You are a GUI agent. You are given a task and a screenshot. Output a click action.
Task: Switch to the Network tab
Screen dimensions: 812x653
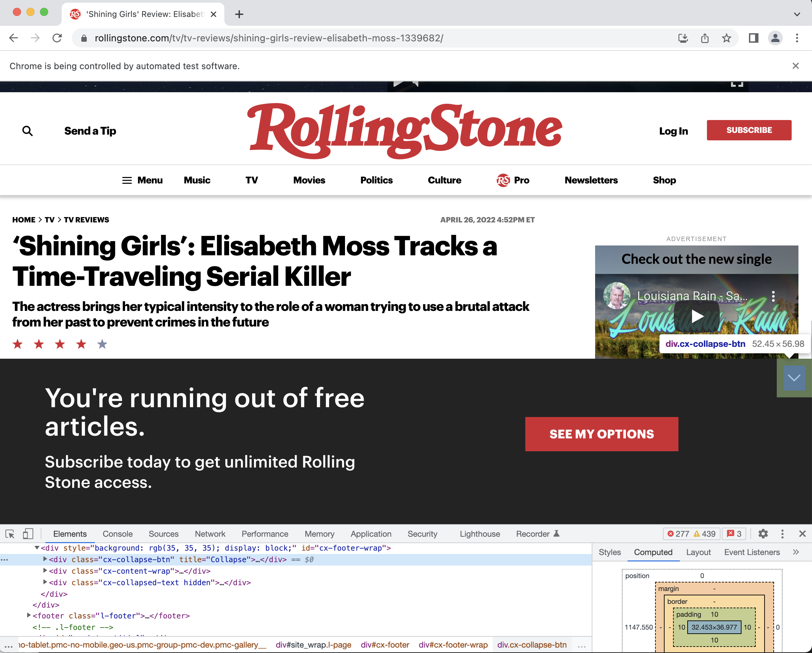click(210, 534)
